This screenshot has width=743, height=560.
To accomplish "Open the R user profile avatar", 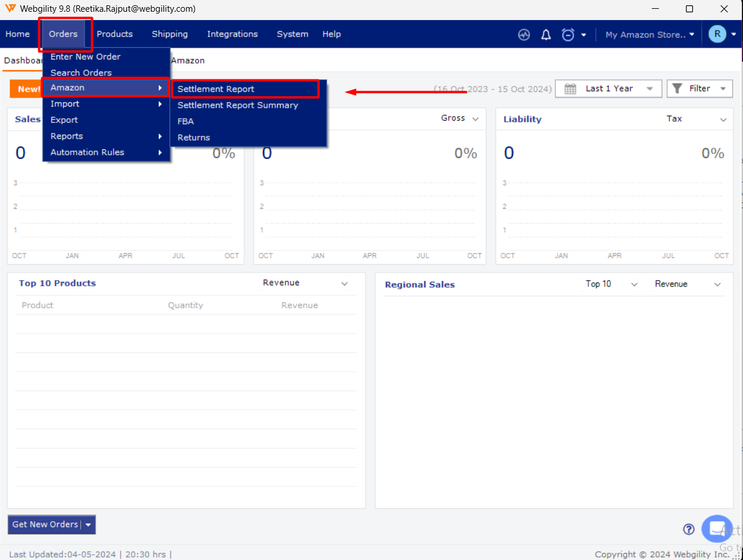I will [717, 34].
